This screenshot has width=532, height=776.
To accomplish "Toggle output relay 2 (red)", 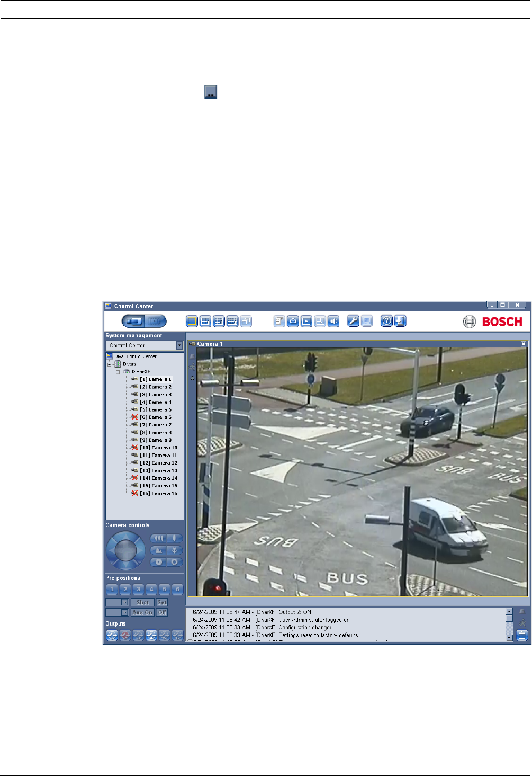I will click(x=125, y=636).
